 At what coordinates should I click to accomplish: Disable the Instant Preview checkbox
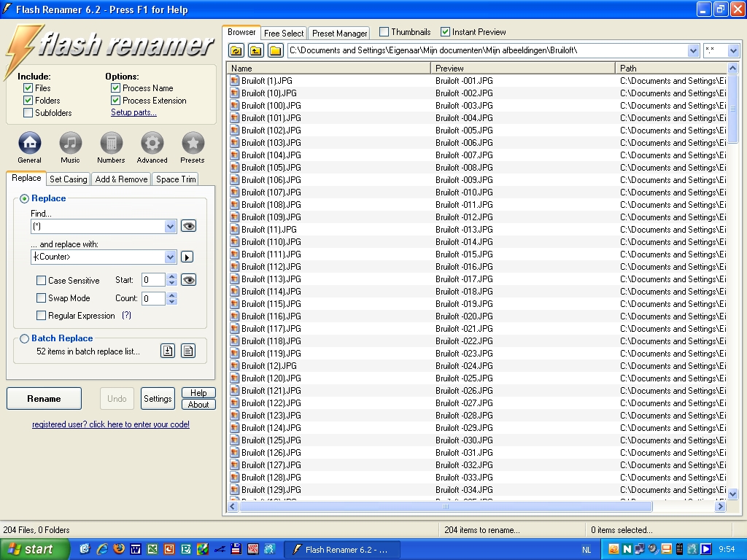coord(445,32)
